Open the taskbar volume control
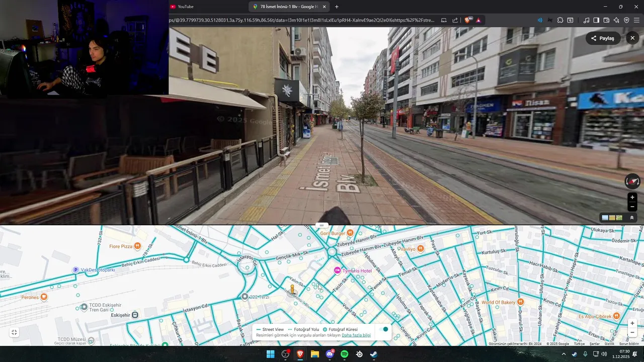Screen dimensions: 644x362 click(604, 354)
